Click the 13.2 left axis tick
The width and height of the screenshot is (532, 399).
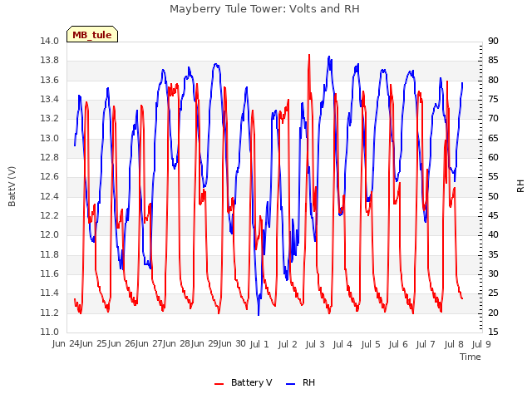click(50, 119)
